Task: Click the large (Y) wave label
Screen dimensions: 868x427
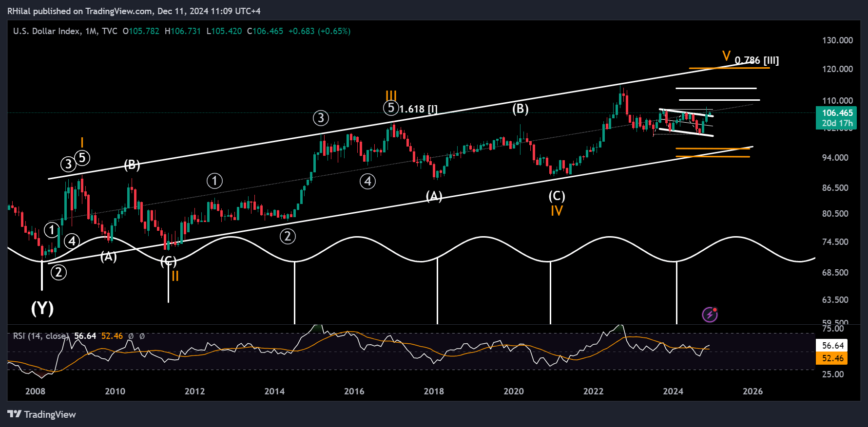Action: pos(42,308)
